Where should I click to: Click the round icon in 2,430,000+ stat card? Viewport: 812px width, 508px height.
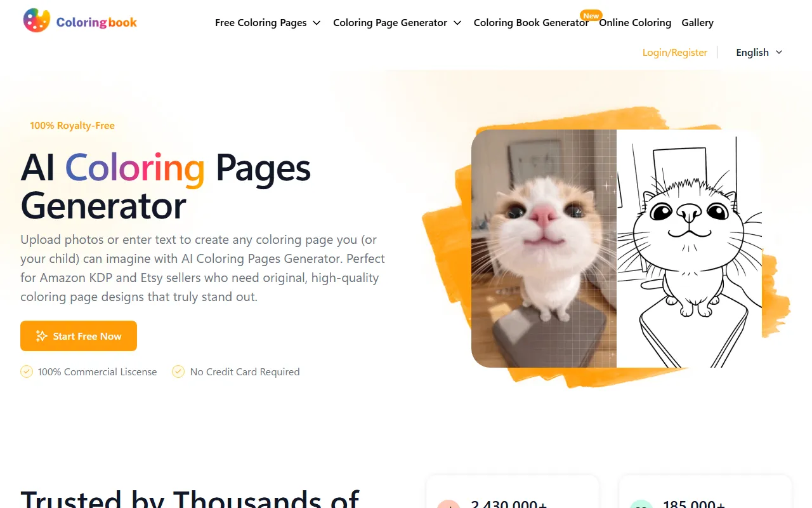449,505
